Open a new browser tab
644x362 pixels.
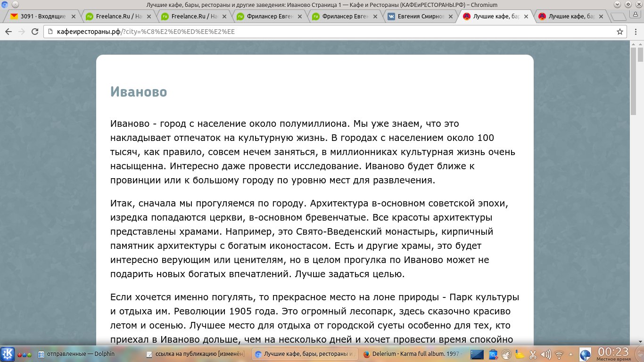point(618,16)
